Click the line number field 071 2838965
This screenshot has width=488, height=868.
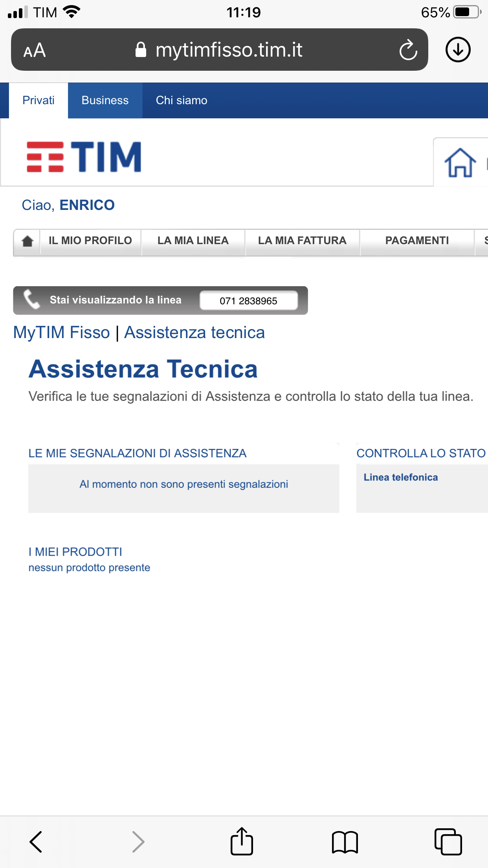(x=249, y=301)
